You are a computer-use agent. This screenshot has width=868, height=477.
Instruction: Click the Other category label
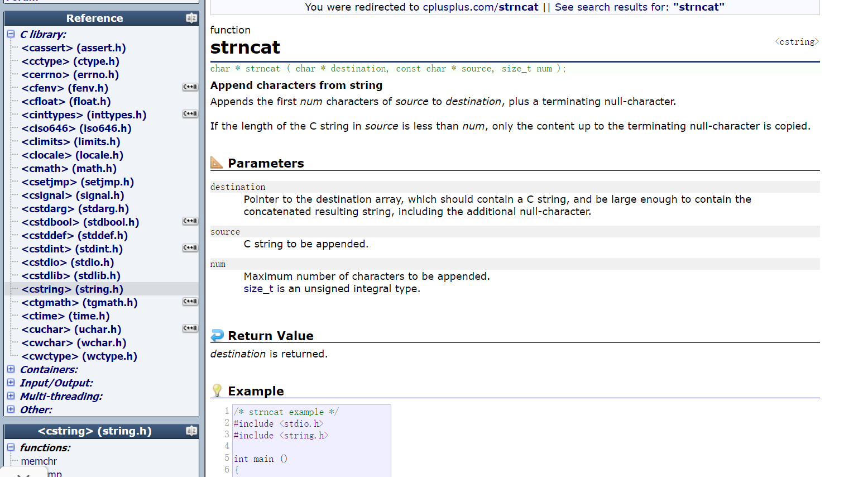[36, 410]
